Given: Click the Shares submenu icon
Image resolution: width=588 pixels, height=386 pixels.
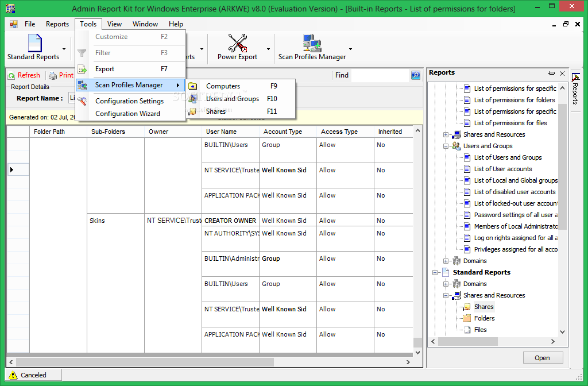Looking at the screenshot, I should point(192,111).
